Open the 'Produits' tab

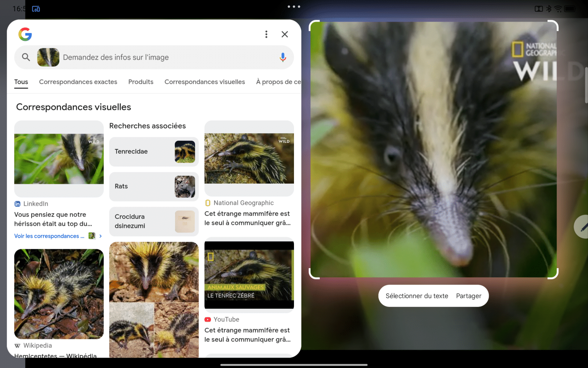tap(141, 82)
